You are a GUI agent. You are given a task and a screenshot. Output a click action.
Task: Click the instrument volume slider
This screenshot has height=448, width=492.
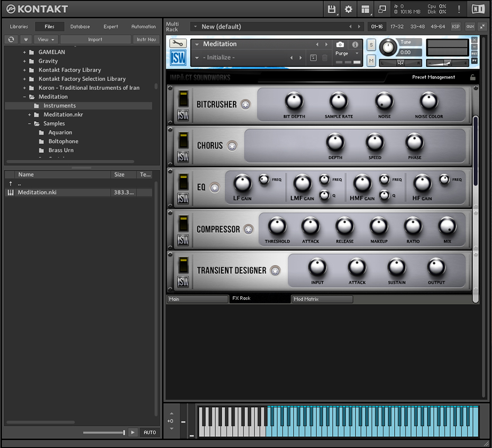pyautogui.click(x=448, y=63)
